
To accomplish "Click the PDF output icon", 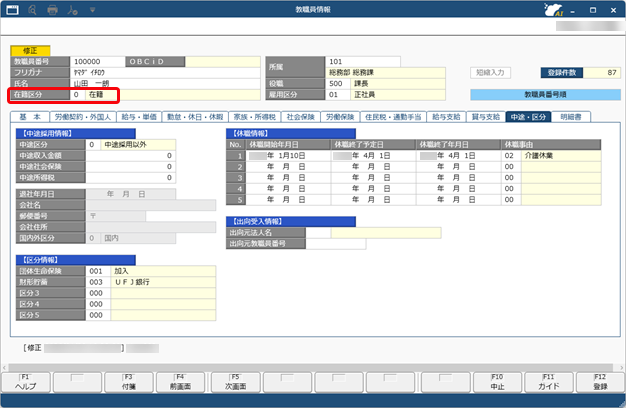I will click(72, 10).
